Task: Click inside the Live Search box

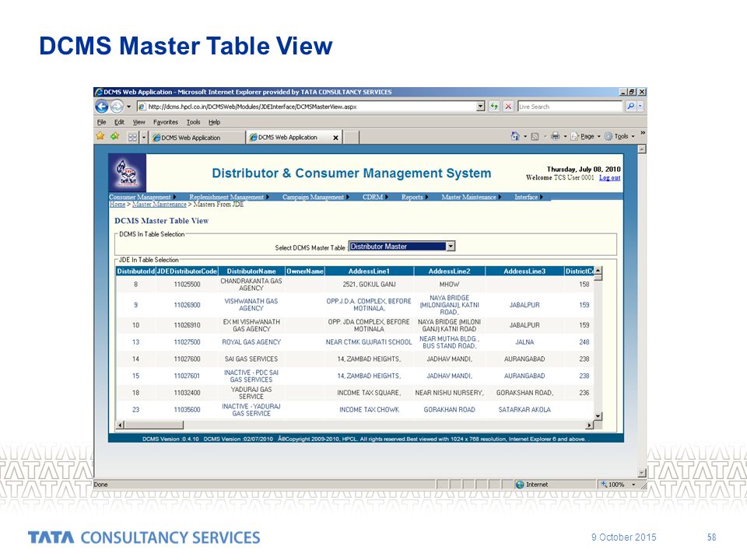Action: pos(570,107)
